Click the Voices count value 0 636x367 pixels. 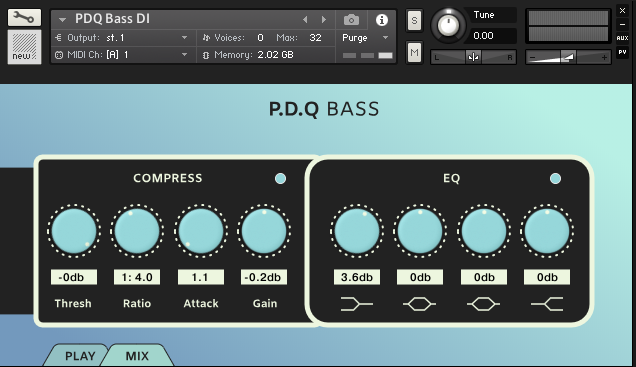(x=260, y=38)
